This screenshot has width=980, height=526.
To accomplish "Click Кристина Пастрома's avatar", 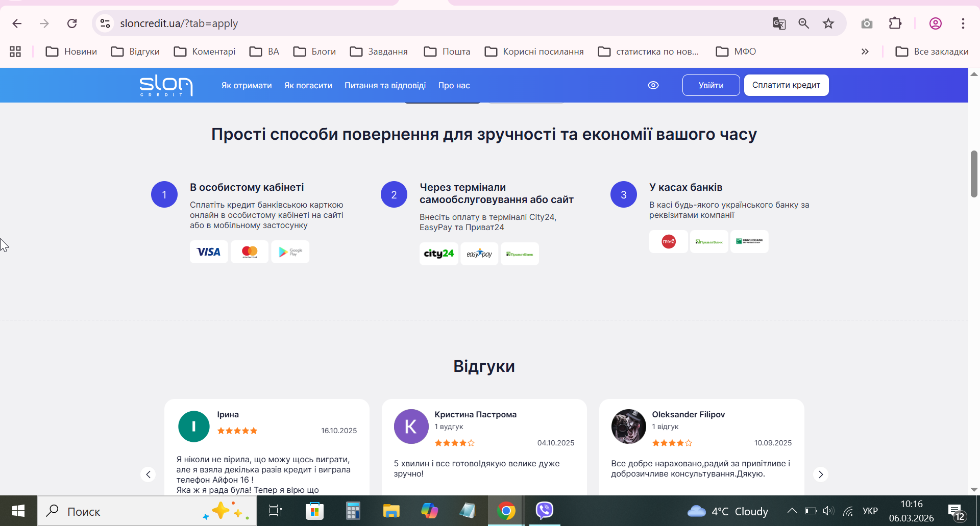I will [411, 427].
